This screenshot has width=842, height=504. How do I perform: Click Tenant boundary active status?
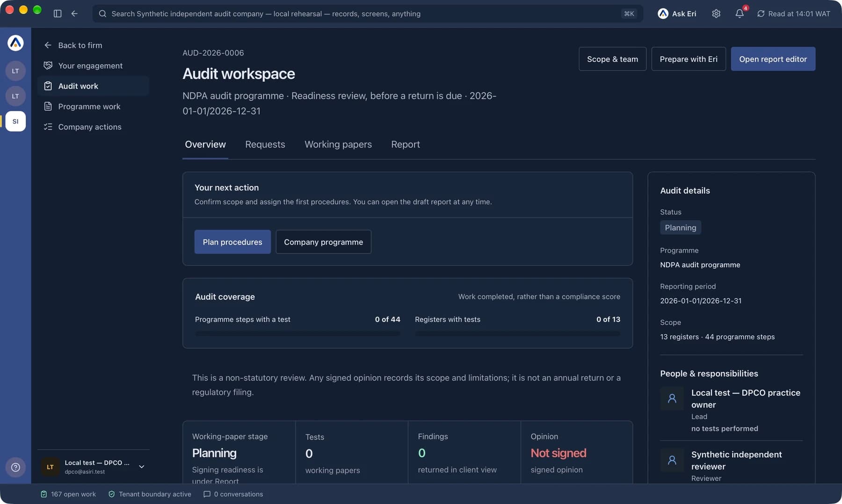[150, 494]
